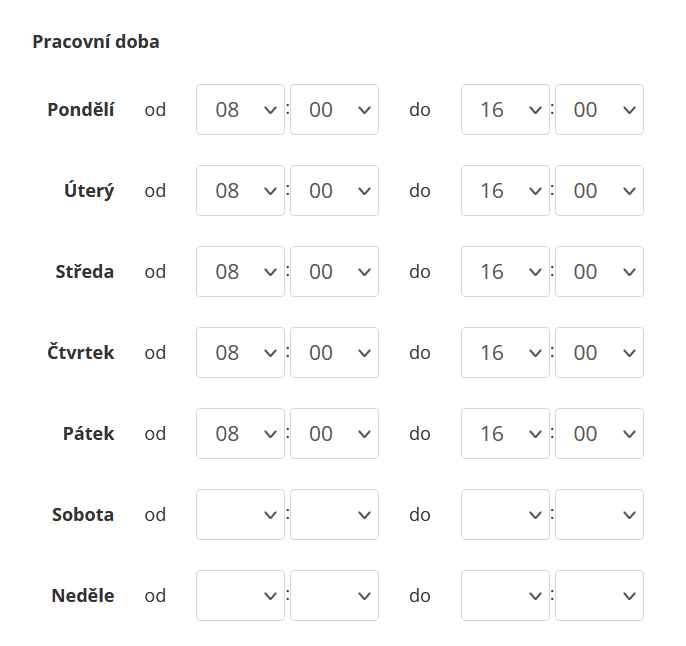Expand Úterý end hour selector
The width and height of the screenshot is (686, 646).
pyautogui.click(x=505, y=191)
